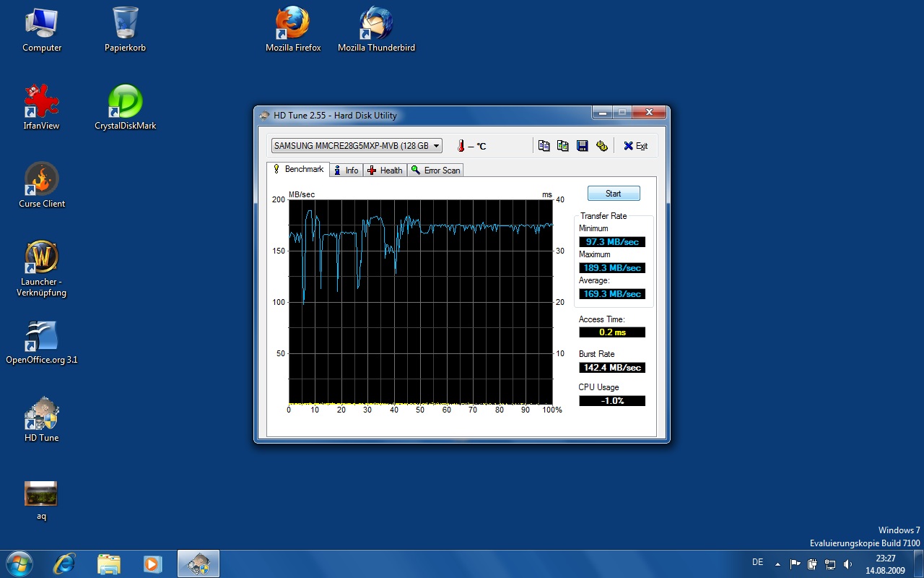The image size is (924, 578).
Task: Copy benchmark info to clipboard icon
Action: point(544,146)
